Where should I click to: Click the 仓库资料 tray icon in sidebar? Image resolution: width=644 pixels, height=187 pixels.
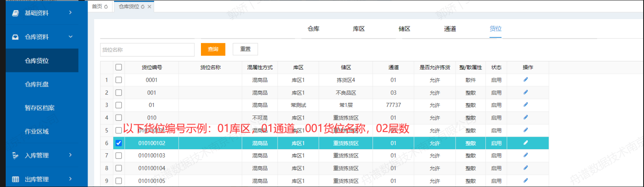pos(15,37)
